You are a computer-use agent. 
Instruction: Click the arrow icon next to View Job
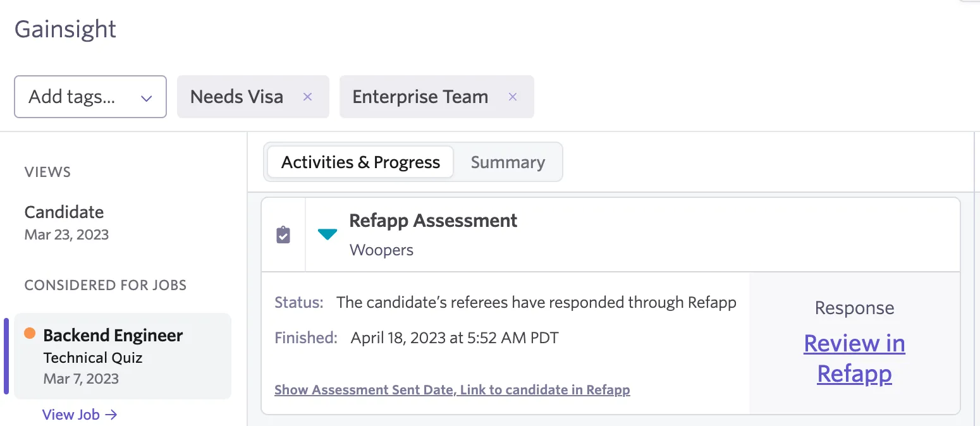coord(111,415)
